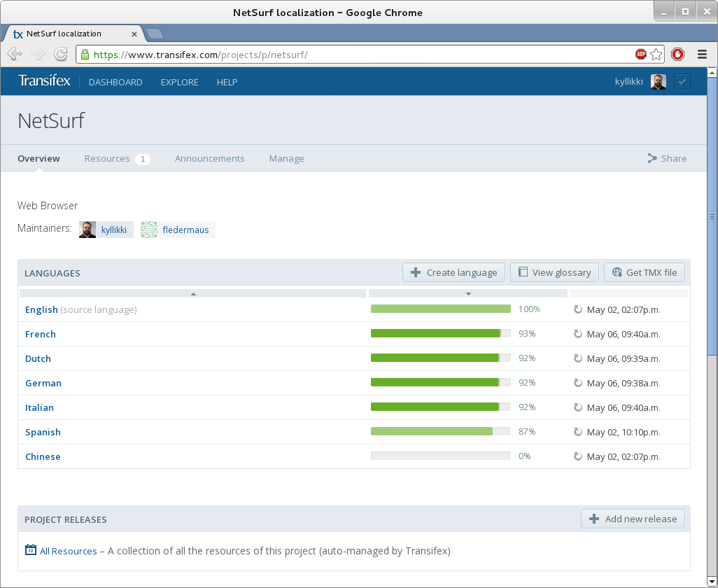Click the green SSL padlock icon
718x588 pixels.
(85, 55)
